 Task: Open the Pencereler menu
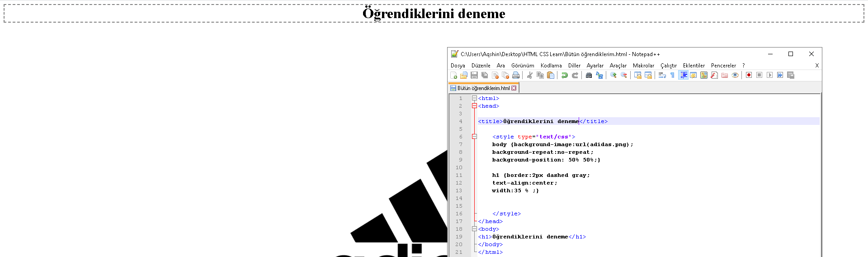723,66
